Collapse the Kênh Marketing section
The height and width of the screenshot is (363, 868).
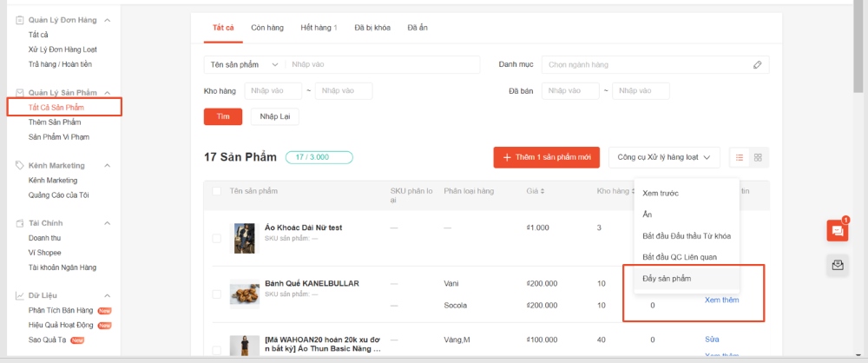click(108, 165)
